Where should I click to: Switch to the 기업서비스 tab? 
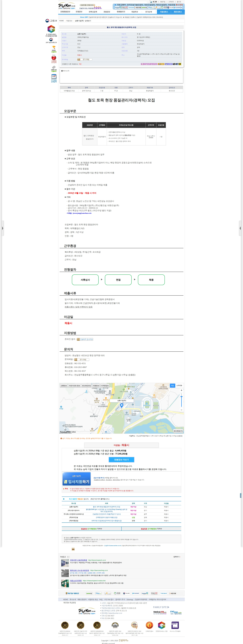click(164, 12)
